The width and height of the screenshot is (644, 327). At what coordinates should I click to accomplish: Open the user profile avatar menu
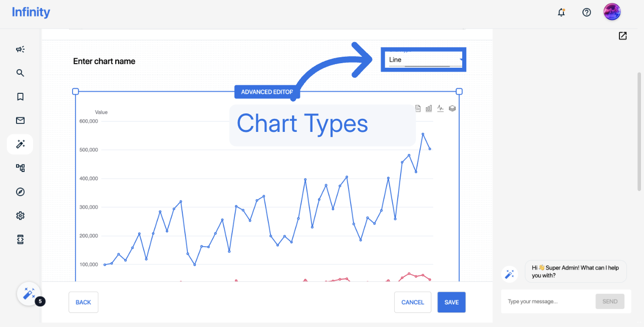[x=612, y=13]
